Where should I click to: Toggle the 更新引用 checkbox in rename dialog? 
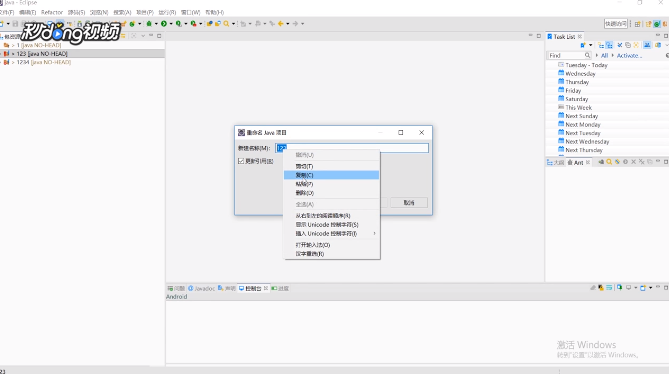tap(241, 161)
